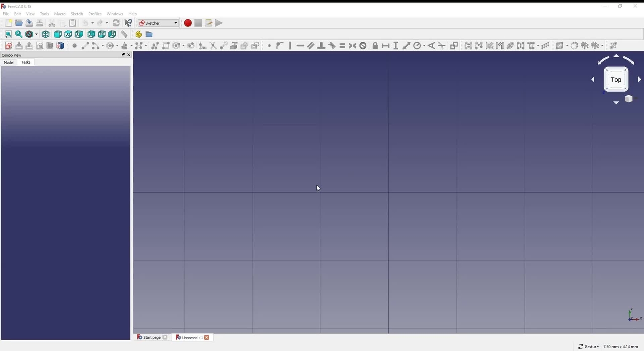Activate the What's This help pointer
The width and height of the screenshot is (644, 351).
128,23
